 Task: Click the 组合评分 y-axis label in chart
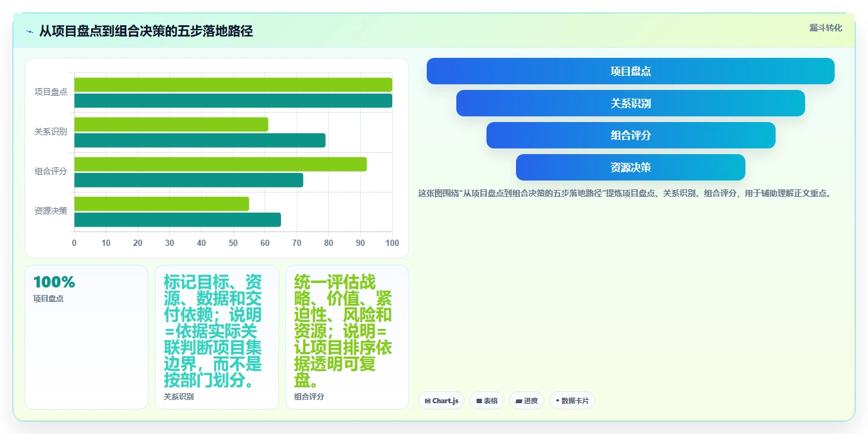tap(51, 171)
